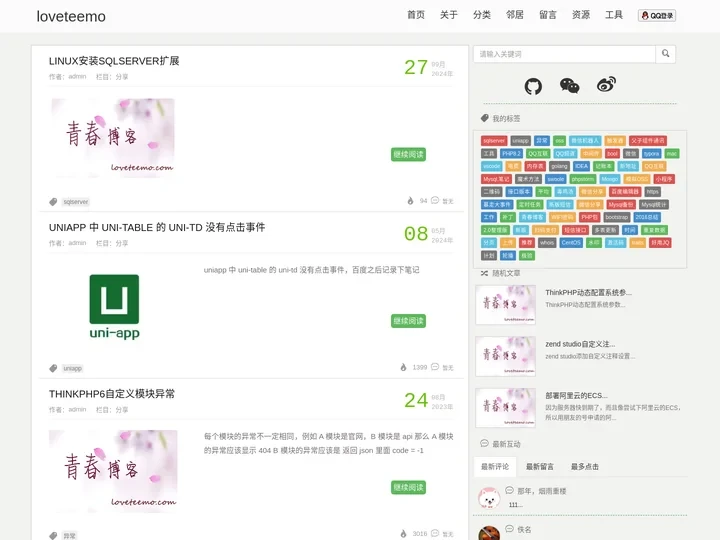Select the golang tag
Screen dimensions: 720x540
[x=559, y=166]
